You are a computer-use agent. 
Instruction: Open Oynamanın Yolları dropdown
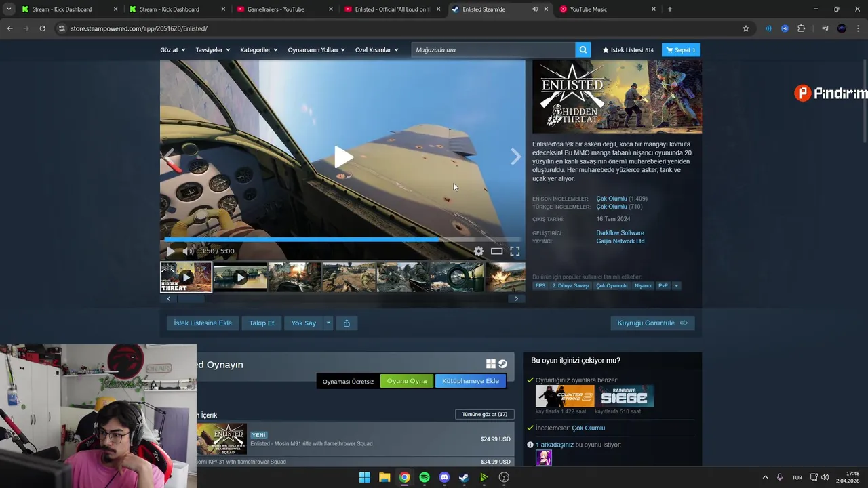316,49
